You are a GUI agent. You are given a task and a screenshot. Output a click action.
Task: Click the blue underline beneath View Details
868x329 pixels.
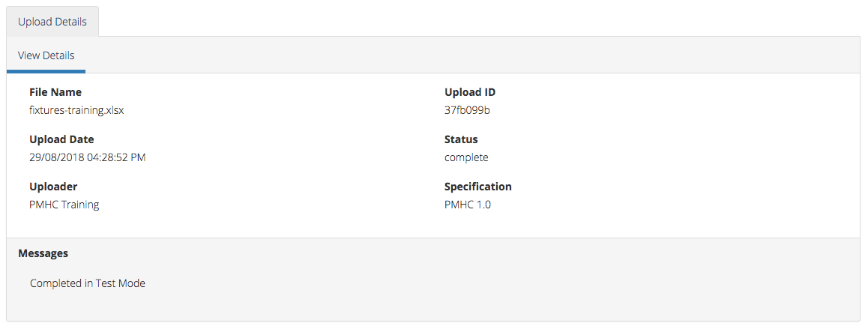pyautogui.click(x=46, y=71)
